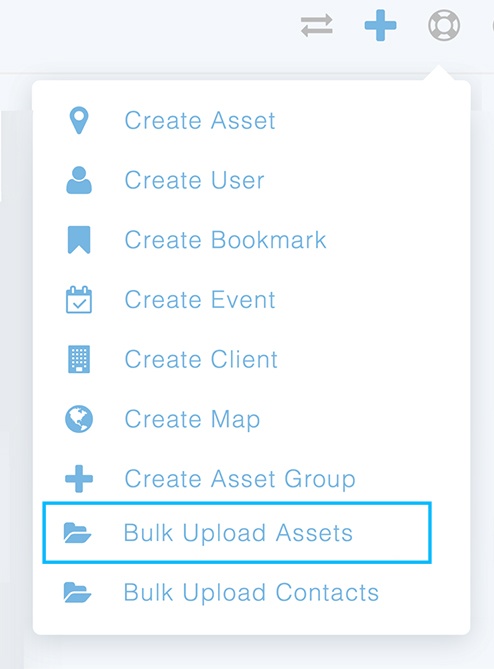Click the gray swap arrows icon
The height and width of the screenshot is (669, 494).
(x=317, y=25)
